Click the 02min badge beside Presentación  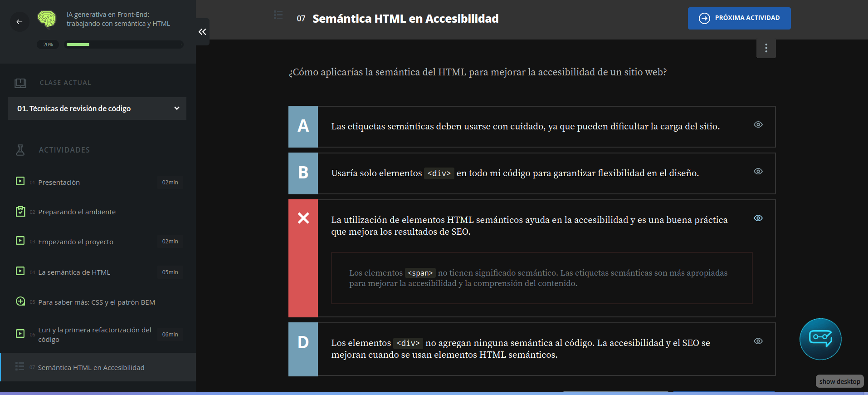pos(170,182)
